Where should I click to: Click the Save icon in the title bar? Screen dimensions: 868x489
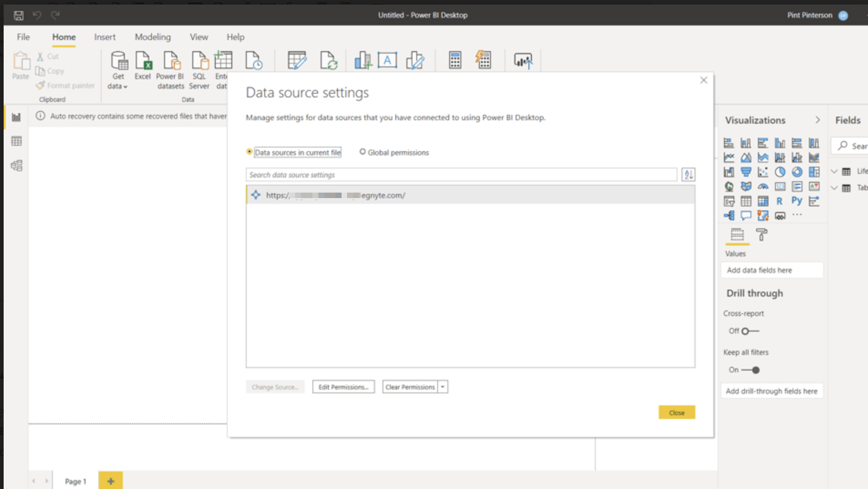pyautogui.click(x=19, y=15)
